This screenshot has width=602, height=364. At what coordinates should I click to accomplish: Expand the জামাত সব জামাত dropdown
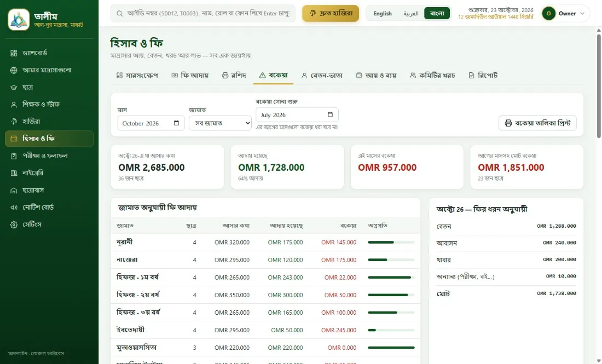pos(220,123)
